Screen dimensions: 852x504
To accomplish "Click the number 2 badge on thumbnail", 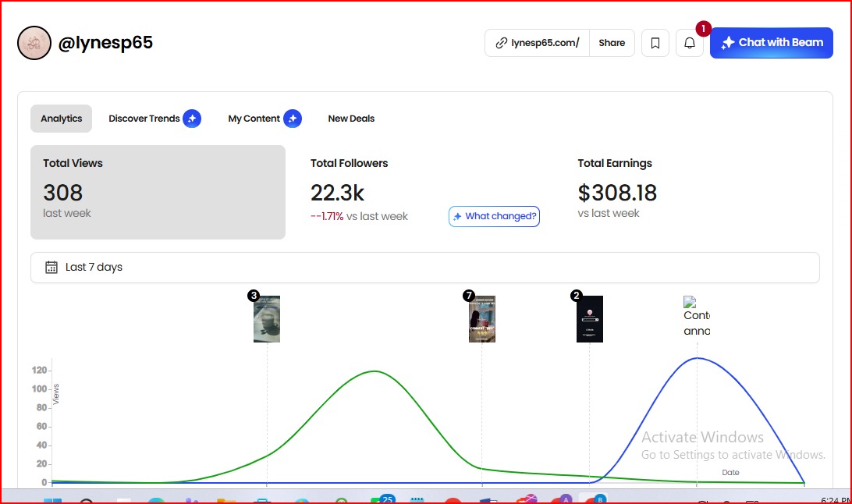I will 577,296.
